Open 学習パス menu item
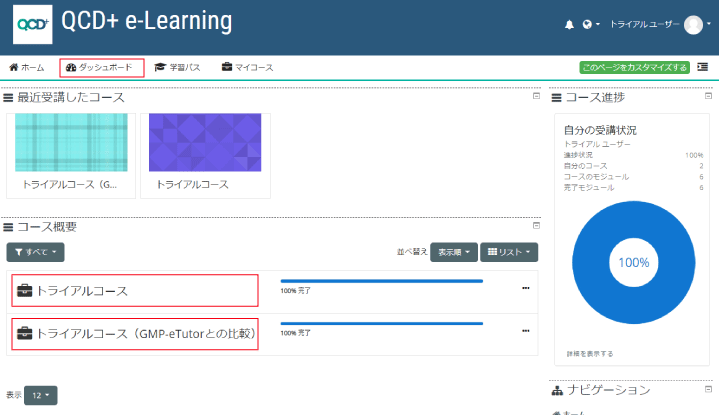The height and width of the screenshot is (415, 719). (x=177, y=67)
